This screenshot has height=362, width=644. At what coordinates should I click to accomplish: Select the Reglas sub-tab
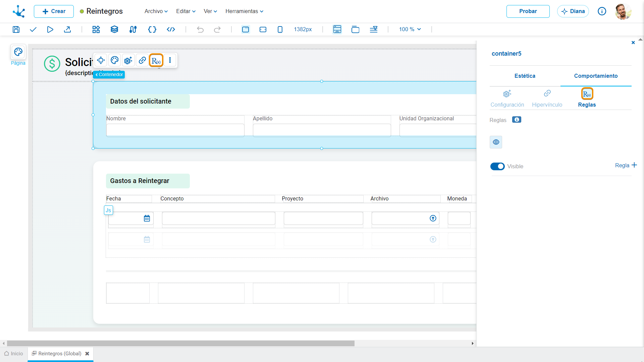pyautogui.click(x=587, y=98)
